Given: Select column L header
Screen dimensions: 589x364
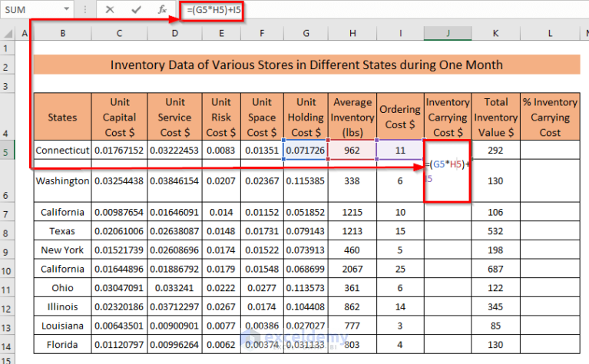Looking at the screenshot, I should pyautogui.click(x=550, y=34).
